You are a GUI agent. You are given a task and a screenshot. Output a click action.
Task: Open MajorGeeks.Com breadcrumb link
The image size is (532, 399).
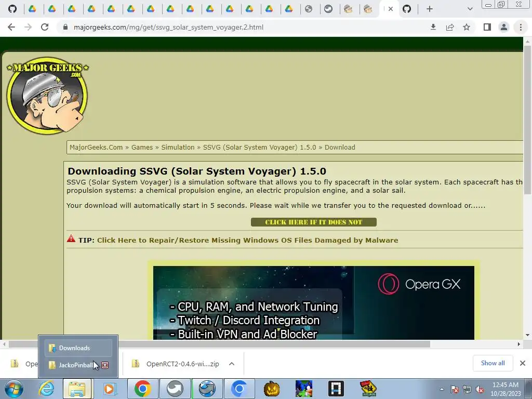point(96,147)
